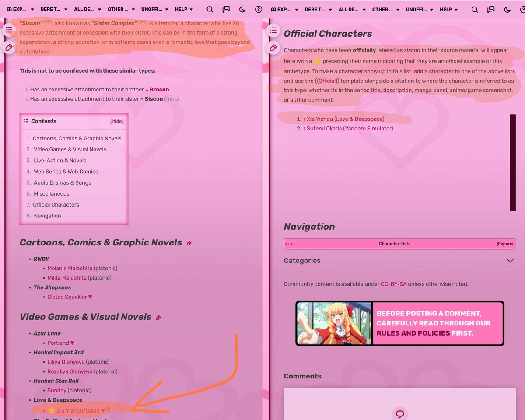Click the comment bubble in the Comments panel
Image resolution: width=525 pixels, height=420 pixels.
399,413
